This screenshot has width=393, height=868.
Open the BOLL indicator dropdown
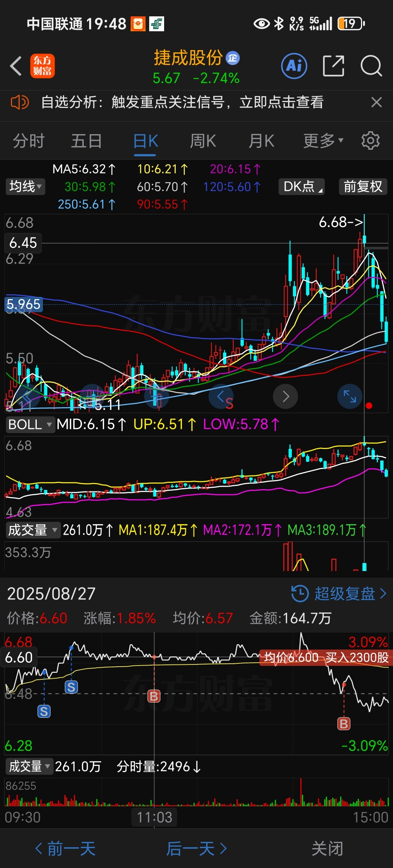tap(30, 424)
